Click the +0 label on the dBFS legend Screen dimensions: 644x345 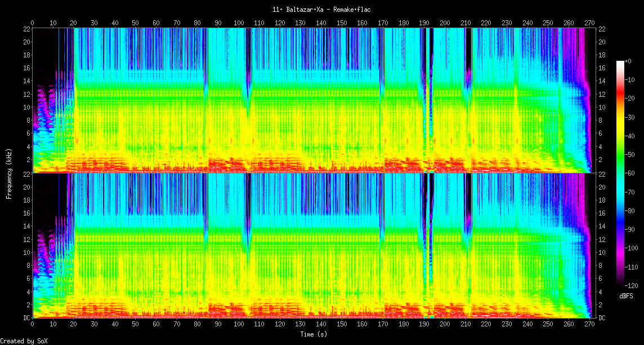628,61
